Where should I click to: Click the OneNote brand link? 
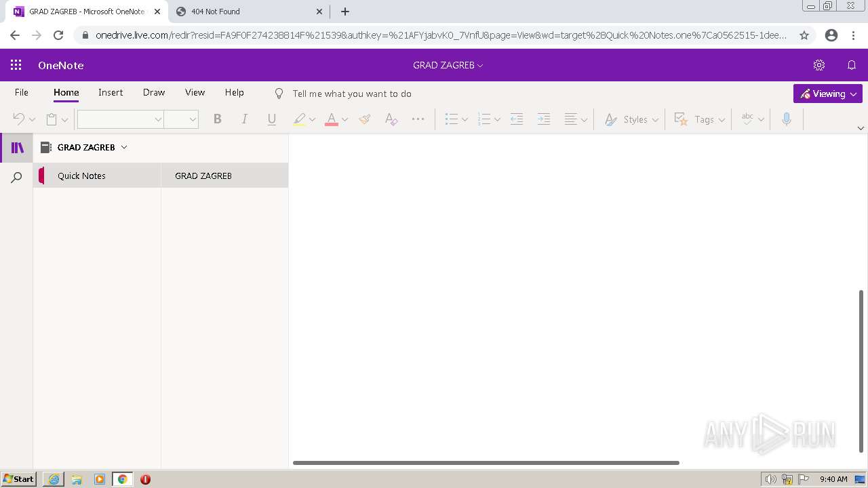click(61, 65)
